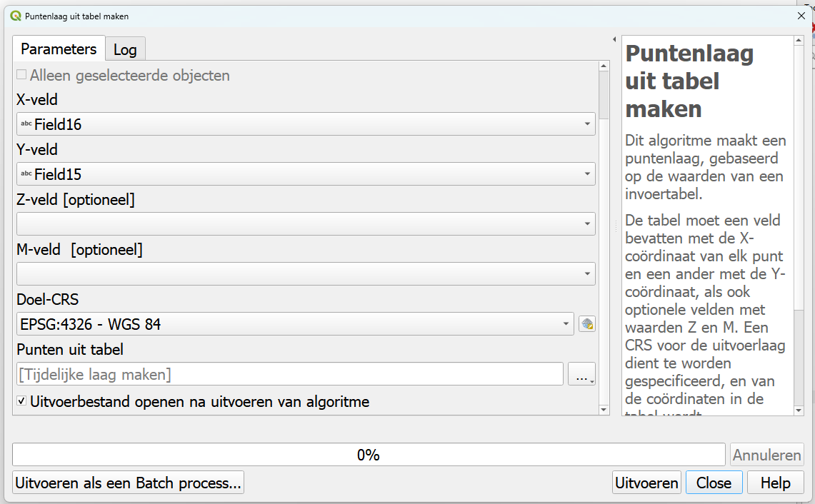Image resolution: width=815 pixels, height=504 pixels.
Task: Collapse the help panel with the small arrow
Action: [614, 39]
